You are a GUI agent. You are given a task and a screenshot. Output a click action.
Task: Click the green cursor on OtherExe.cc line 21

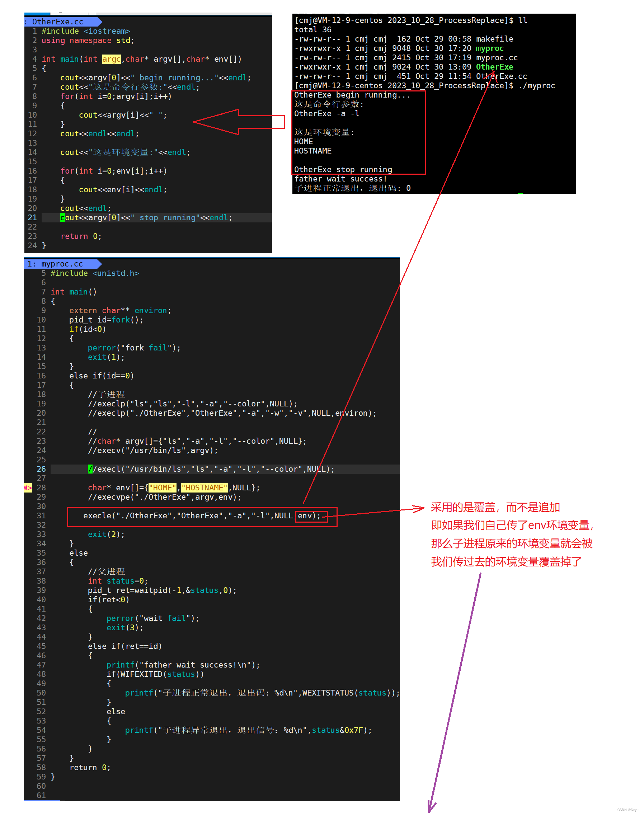pos(62,217)
